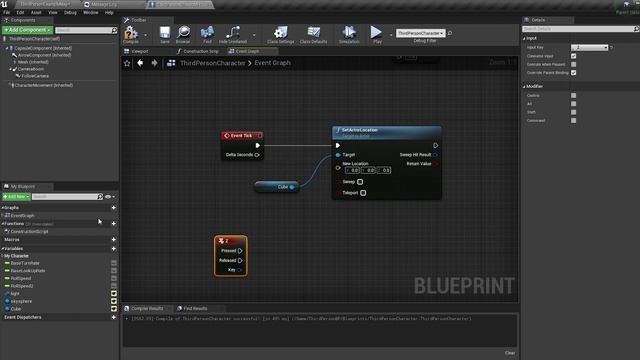Toggle Control modifier checkbox
The image size is (640, 360).
coord(573,96)
